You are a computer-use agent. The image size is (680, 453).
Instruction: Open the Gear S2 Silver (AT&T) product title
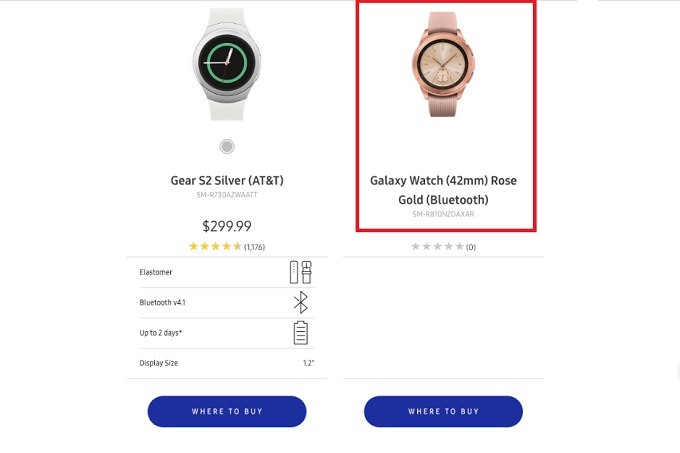coord(227,180)
